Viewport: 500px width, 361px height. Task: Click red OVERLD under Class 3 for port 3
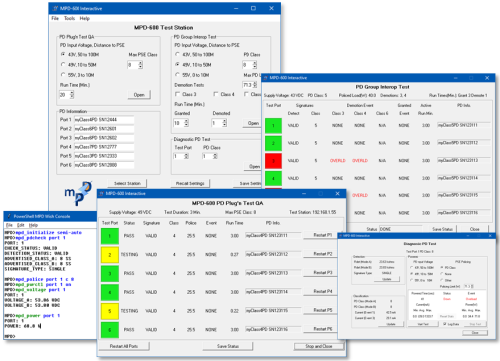point(337,161)
